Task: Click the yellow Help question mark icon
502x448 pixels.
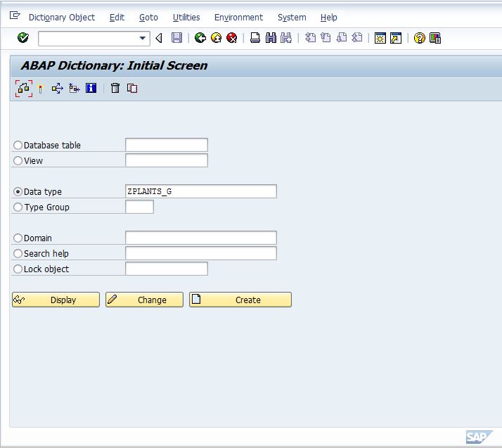Action: tap(420, 38)
